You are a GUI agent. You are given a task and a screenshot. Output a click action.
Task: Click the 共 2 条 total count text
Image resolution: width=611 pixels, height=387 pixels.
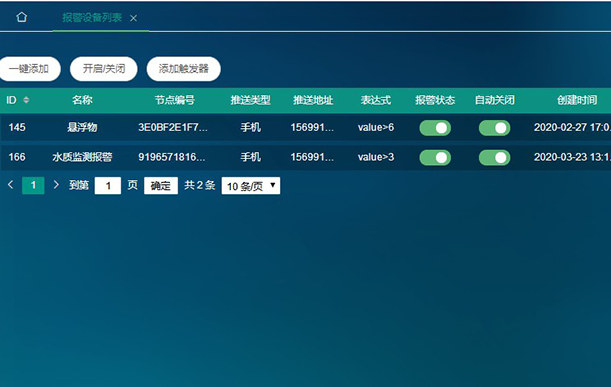(x=200, y=185)
